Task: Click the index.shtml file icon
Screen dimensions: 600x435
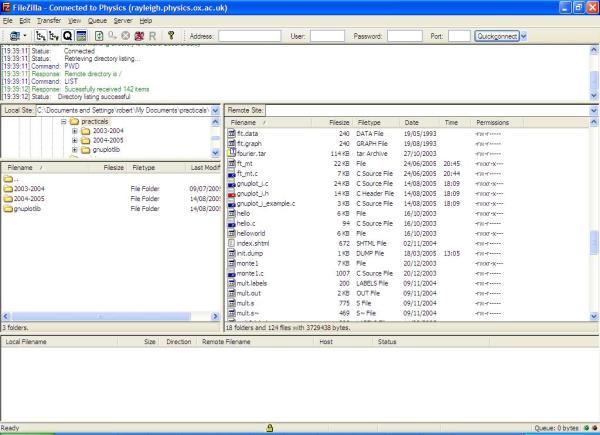Action: [x=232, y=243]
